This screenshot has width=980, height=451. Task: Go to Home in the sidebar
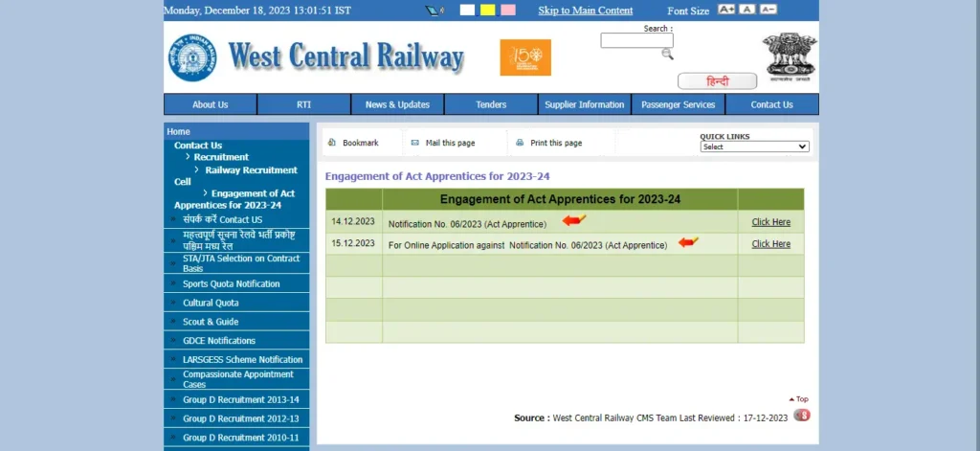click(x=179, y=131)
